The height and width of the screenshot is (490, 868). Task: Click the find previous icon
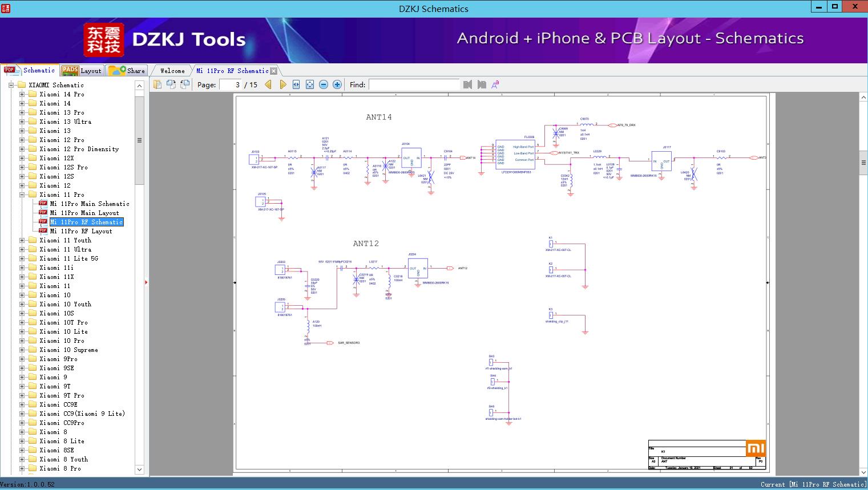(468, 84)
